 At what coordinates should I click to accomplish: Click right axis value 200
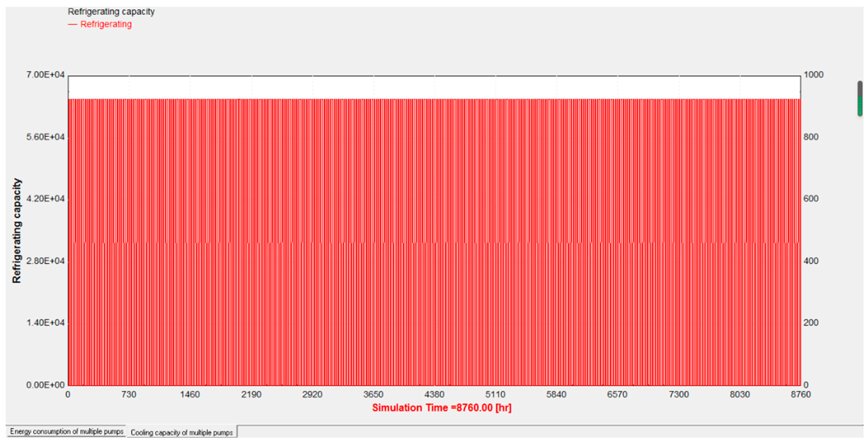click(x=811, y=323)
